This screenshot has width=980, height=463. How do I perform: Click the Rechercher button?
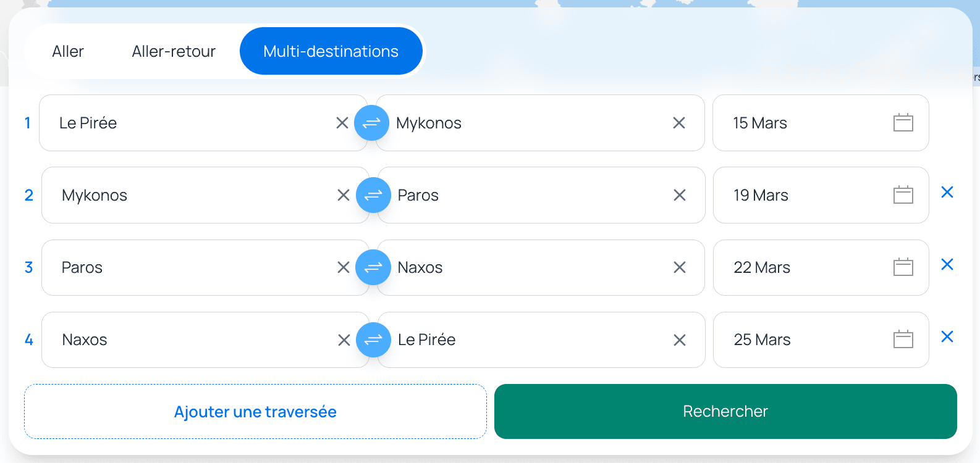pos(725,411)
